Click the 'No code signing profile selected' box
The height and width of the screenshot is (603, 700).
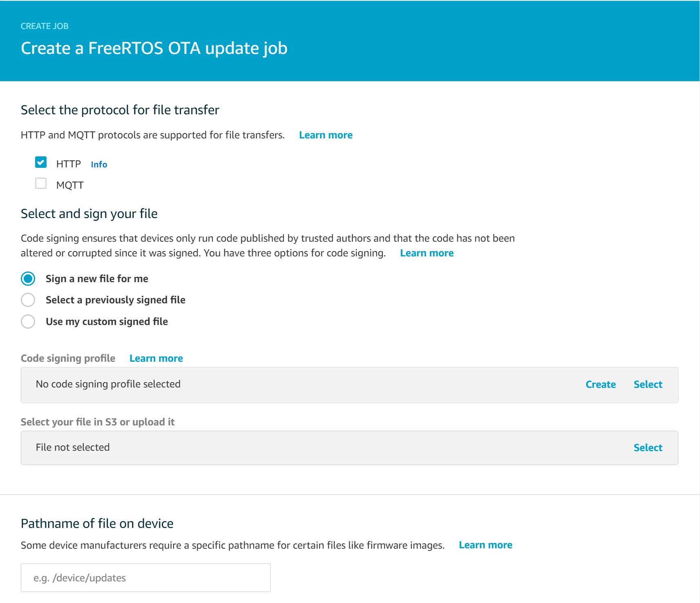(x=350, y=385)
